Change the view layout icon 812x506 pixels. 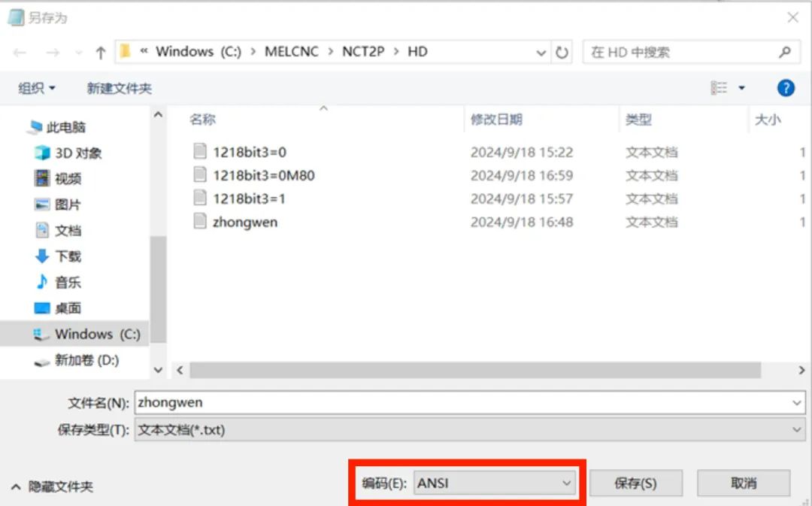point(719,87)
